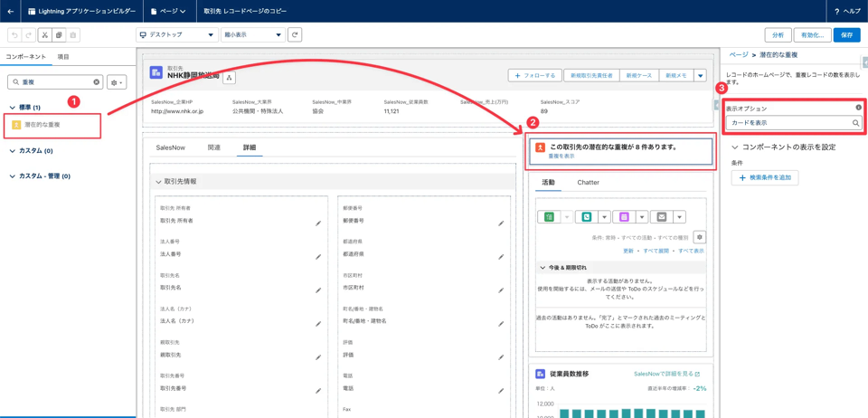Copy the selected component
This screenshot has width=868, height=418.
[x=59, y=35]
